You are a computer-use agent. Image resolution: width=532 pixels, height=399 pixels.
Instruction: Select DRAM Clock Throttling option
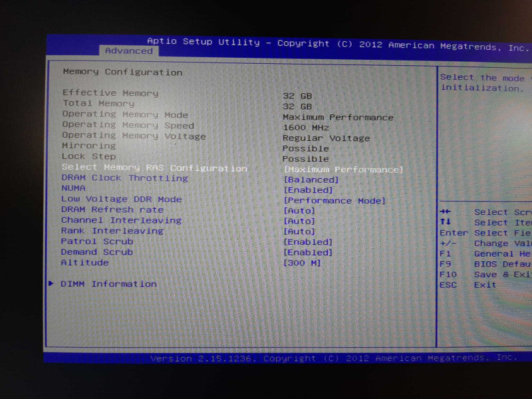tap(124, 178)
